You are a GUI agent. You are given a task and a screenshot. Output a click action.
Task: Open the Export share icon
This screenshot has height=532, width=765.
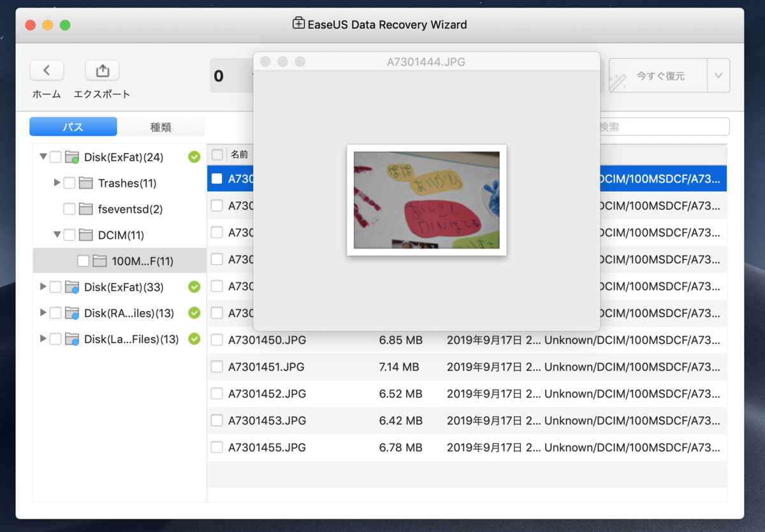pos(102,71)
